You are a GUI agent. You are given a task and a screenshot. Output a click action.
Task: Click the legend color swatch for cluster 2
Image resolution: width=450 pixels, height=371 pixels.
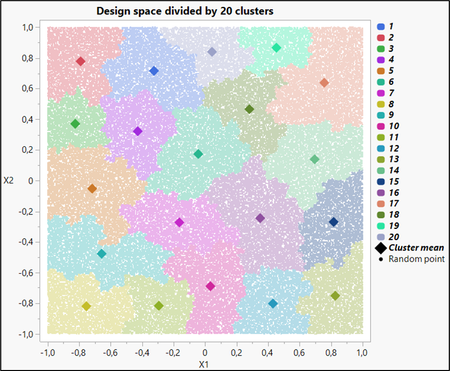(381, 37)
